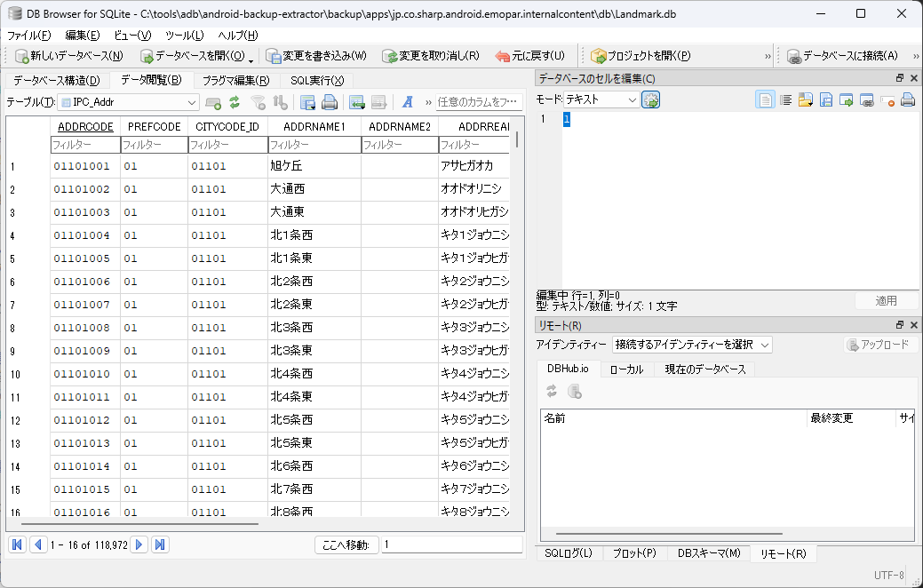The image size is (923, 588).
Task: Open the Tools (ツール) menu
Action: pyautogui.click(x=185, y=36)
